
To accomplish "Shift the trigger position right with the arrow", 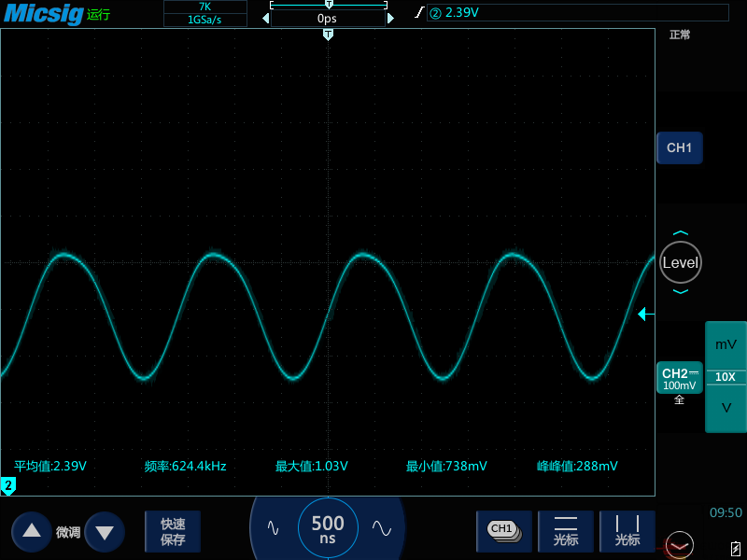I will [x=390, y=19].
